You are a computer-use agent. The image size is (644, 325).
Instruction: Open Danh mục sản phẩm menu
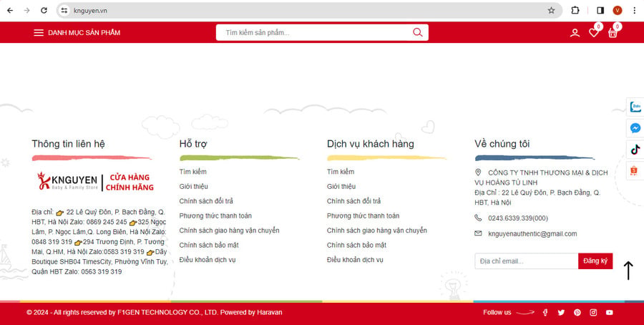click(x=84, y=32)
